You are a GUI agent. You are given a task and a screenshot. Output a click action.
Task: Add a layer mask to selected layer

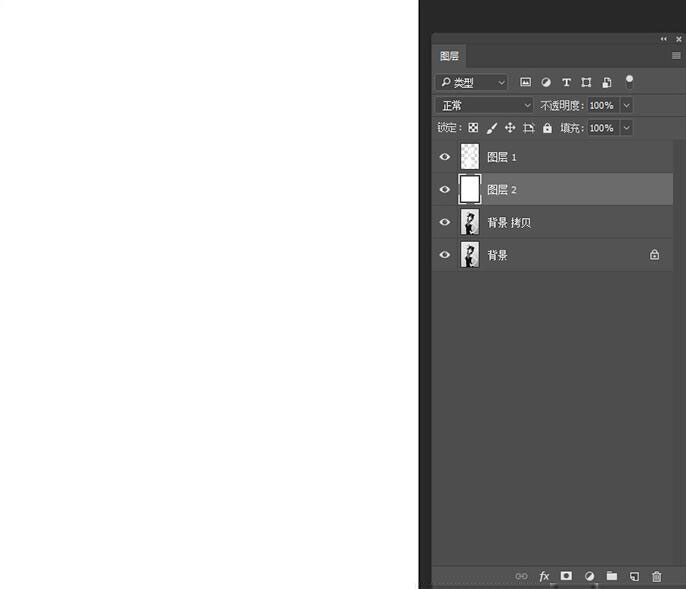tap(566, 576)
